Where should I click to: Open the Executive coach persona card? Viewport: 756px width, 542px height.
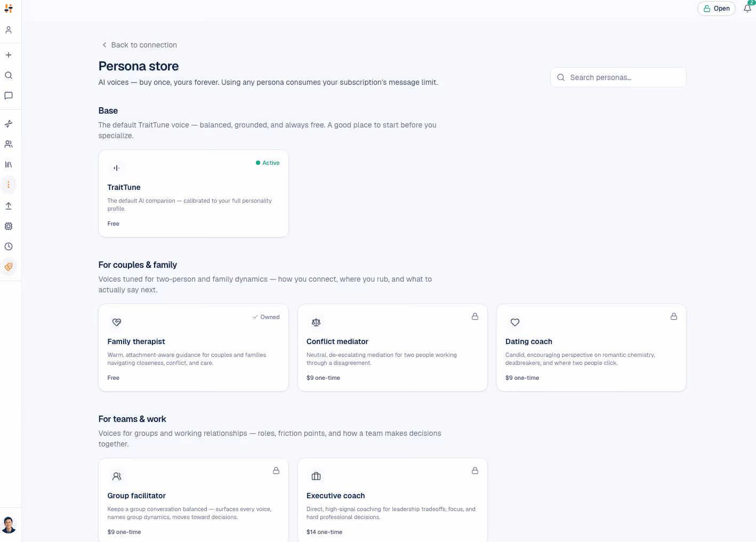(392, 500)
